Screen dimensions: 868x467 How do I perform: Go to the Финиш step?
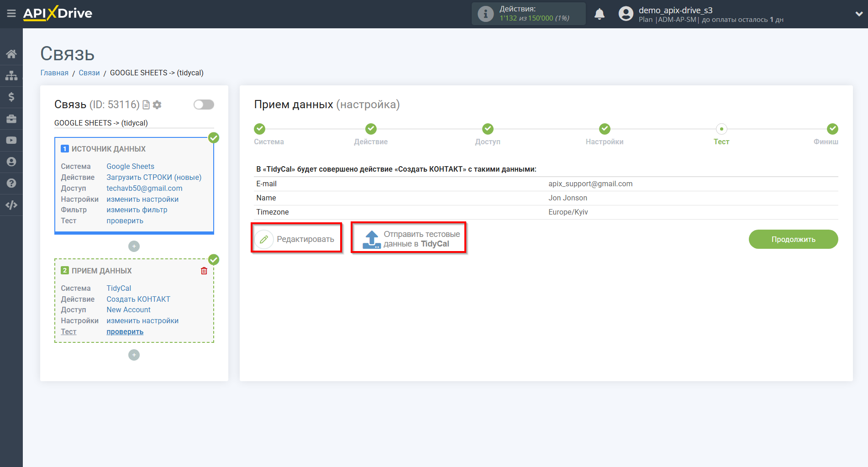[x=832, y=129]
